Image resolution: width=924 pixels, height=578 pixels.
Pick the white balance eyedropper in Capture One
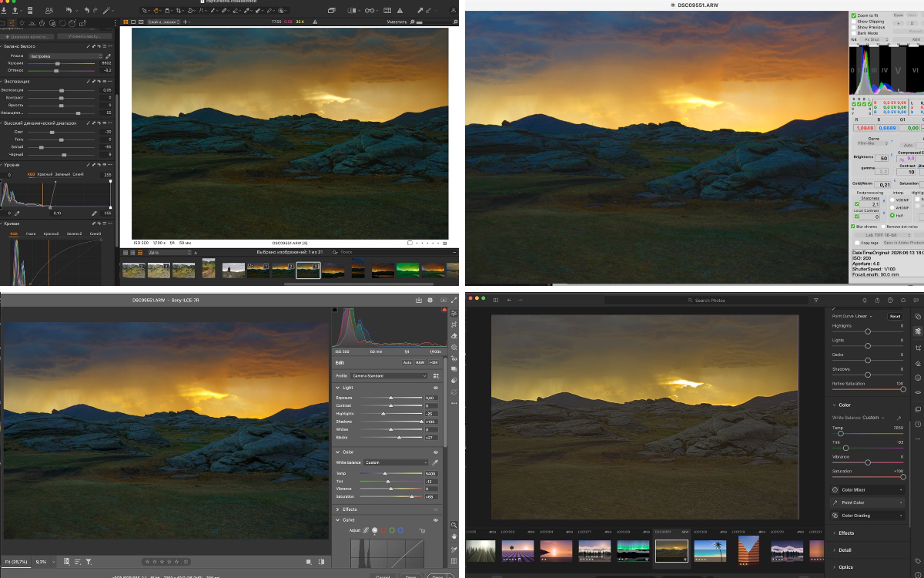109,56
